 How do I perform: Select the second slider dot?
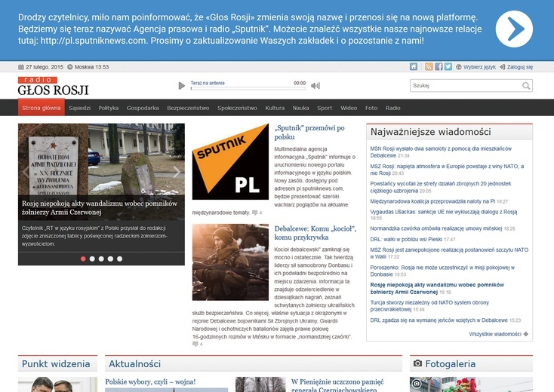[x=92, y=259]
